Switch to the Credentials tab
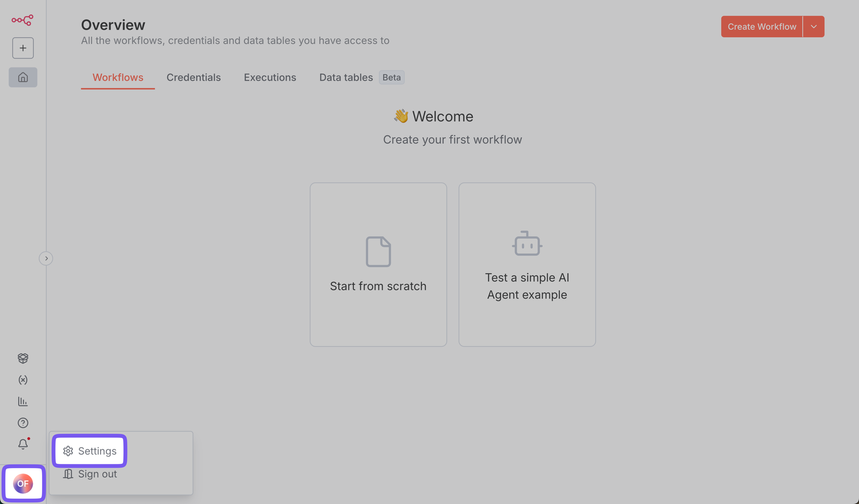Viewport: 859px width, 504px height. (x=193, y=78)
